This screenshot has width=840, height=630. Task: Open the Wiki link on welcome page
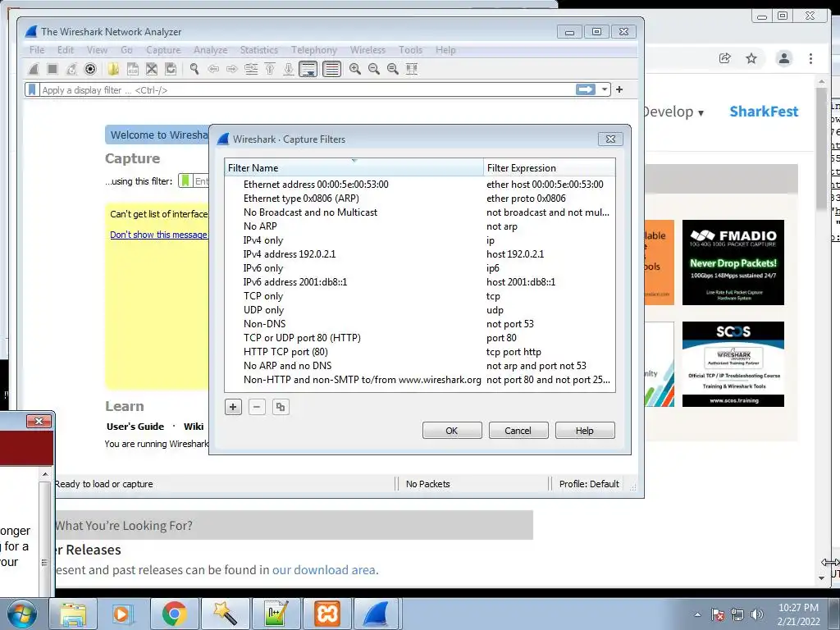click(x=194, y=427)
